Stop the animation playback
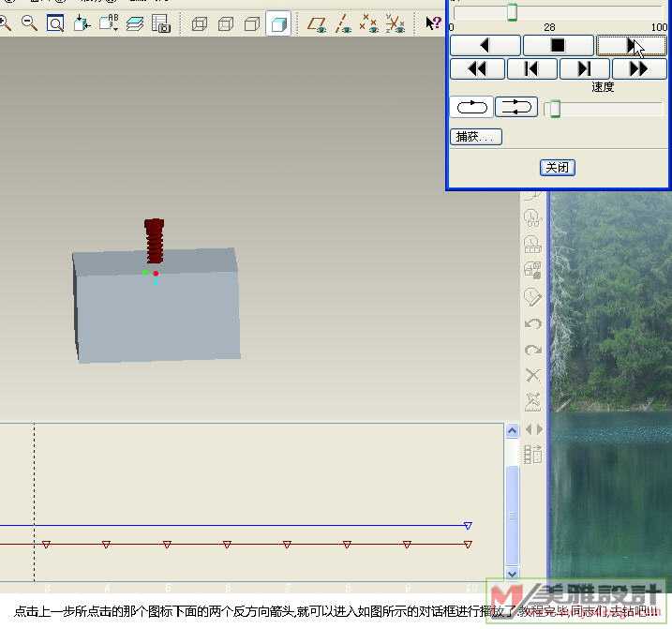Image resolution: width=672 pixels, height=629 pixels. (558, 45)
